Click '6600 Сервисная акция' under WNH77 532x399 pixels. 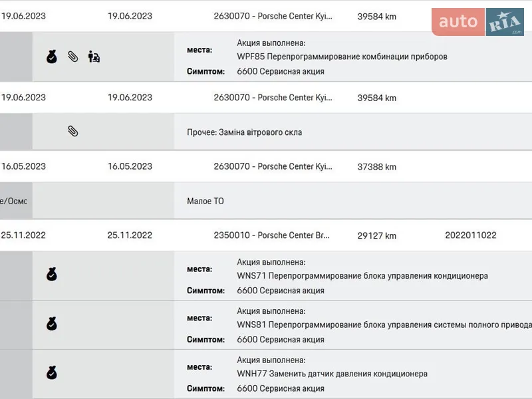coord(281,388)
